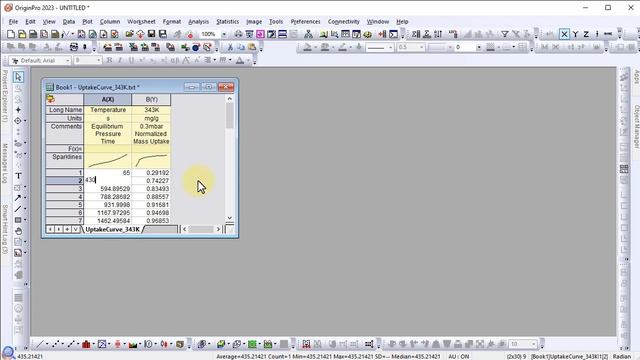Open the font color dropdown arrow
Image resolution: width=640 pixels, height=360 pixels.
pos(248,60)
